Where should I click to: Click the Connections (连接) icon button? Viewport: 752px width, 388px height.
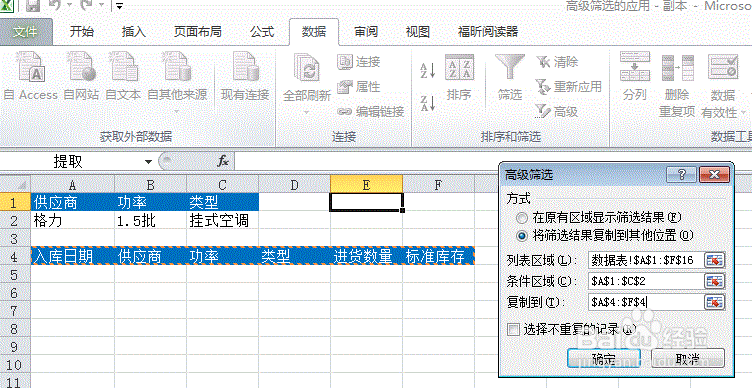pyautogui.click(x=345, y=62)
